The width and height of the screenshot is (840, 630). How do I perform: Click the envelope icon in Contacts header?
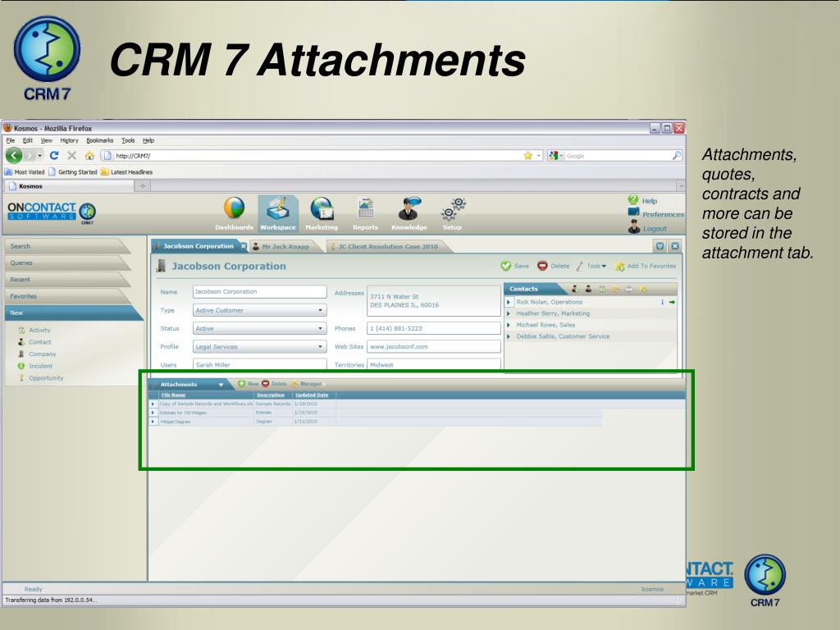click(629, 290)
